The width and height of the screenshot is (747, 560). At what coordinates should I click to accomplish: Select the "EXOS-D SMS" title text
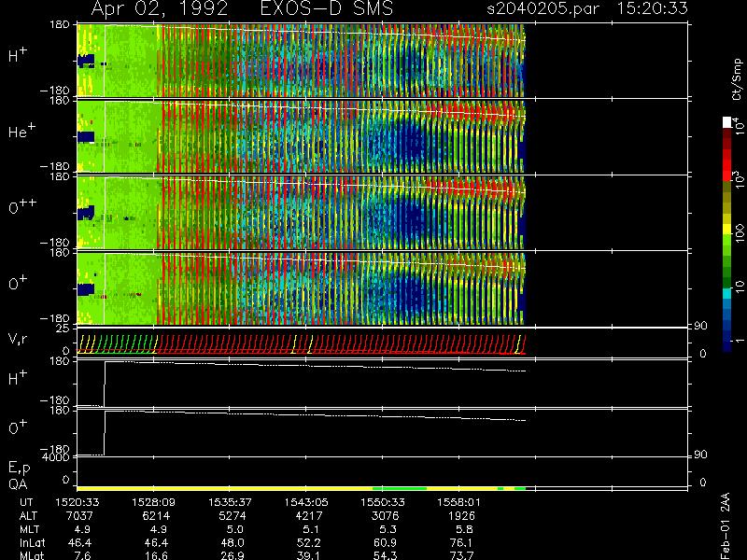(327, 8)
